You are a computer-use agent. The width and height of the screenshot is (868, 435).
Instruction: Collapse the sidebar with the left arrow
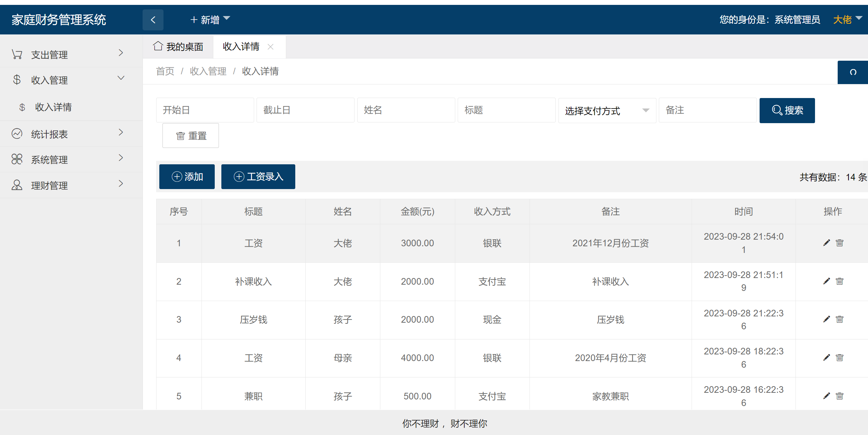pyautogui.click(x=153, y=20)
